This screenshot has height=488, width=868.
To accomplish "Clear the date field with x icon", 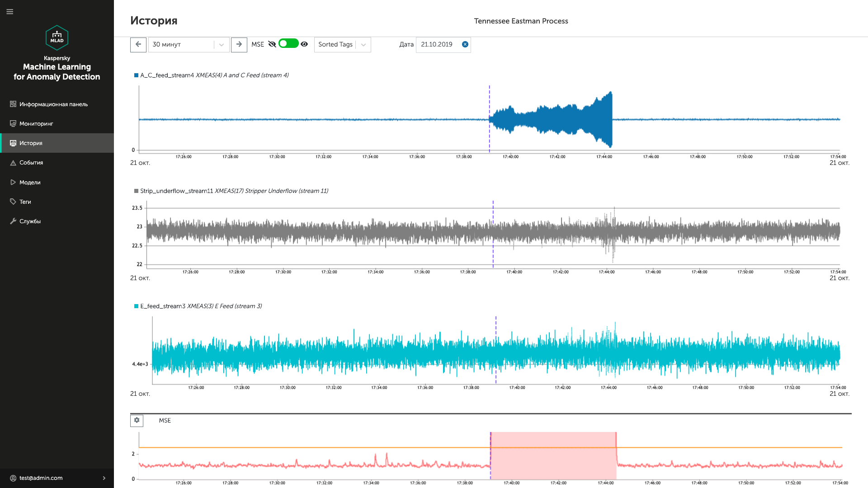I will coord(465,44).
